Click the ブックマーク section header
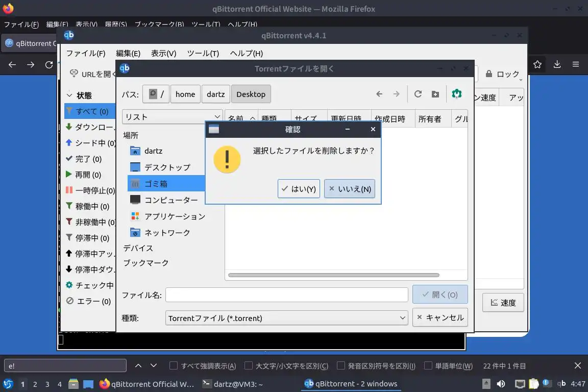The height and width of the screenshot is (392, 588). [x=146, y=263]
